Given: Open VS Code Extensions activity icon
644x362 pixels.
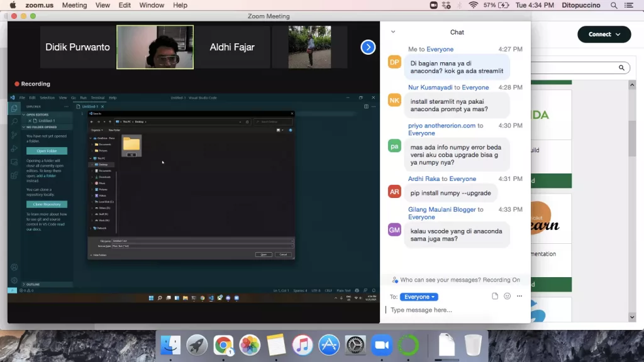Looking at the screenshot, I should tap(14, 176).
